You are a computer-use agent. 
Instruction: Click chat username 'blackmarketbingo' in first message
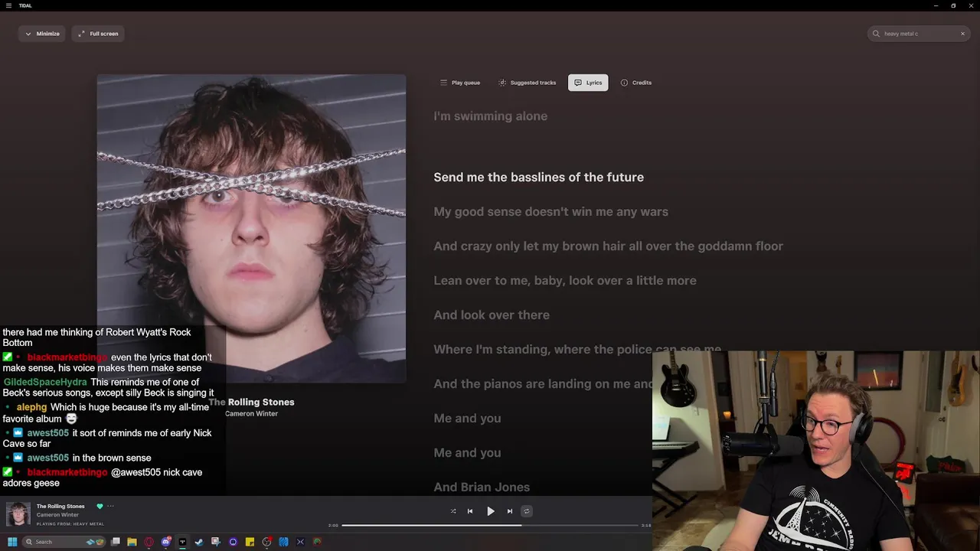(x=67, y=357)
